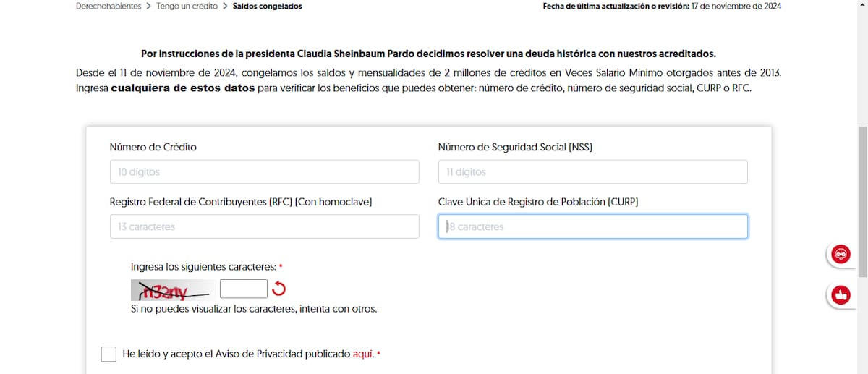Image resolution: width=868 pixels, height=374 pixels.
Task: Click the page vertical scrollbar thumb
Action: tap(861, 201)
